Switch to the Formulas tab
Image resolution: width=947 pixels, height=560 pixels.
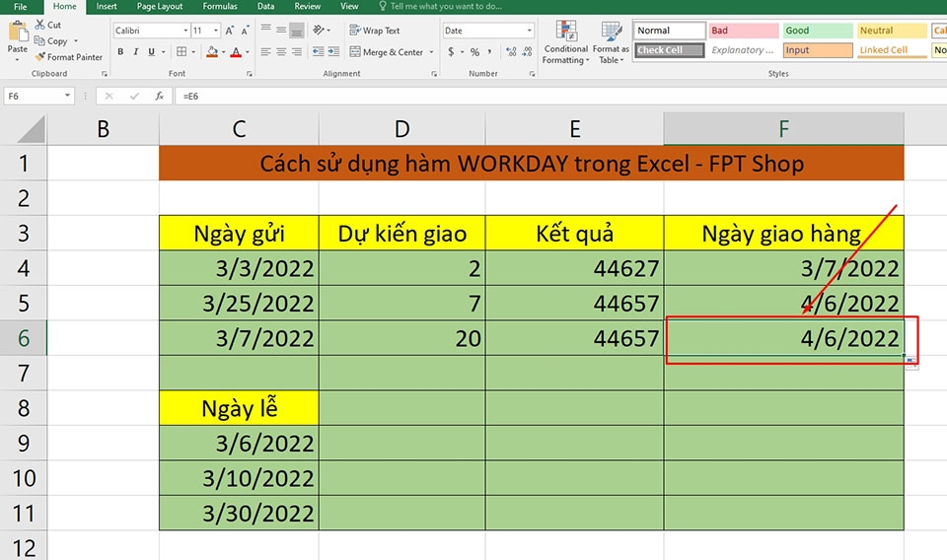[220, 6]
